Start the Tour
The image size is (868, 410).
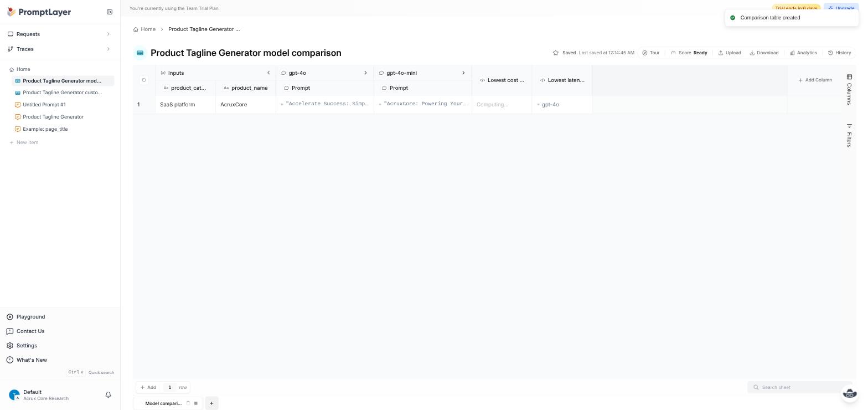(651, 53)
